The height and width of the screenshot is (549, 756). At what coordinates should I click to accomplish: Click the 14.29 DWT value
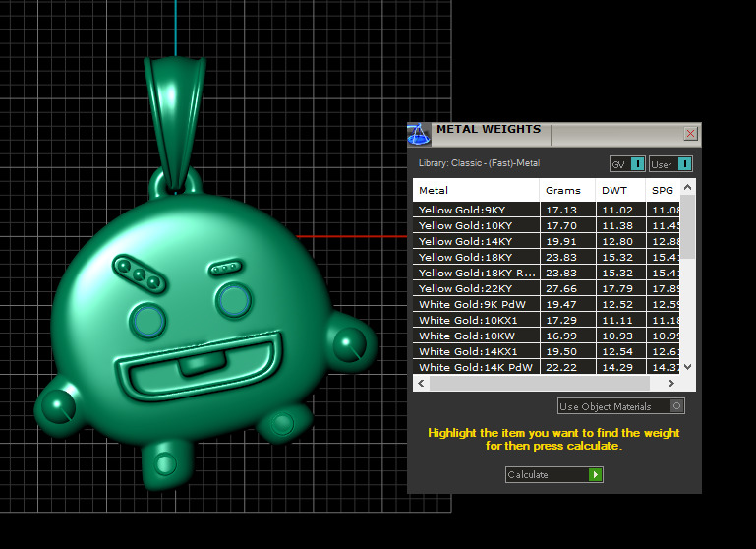[617, 367]
